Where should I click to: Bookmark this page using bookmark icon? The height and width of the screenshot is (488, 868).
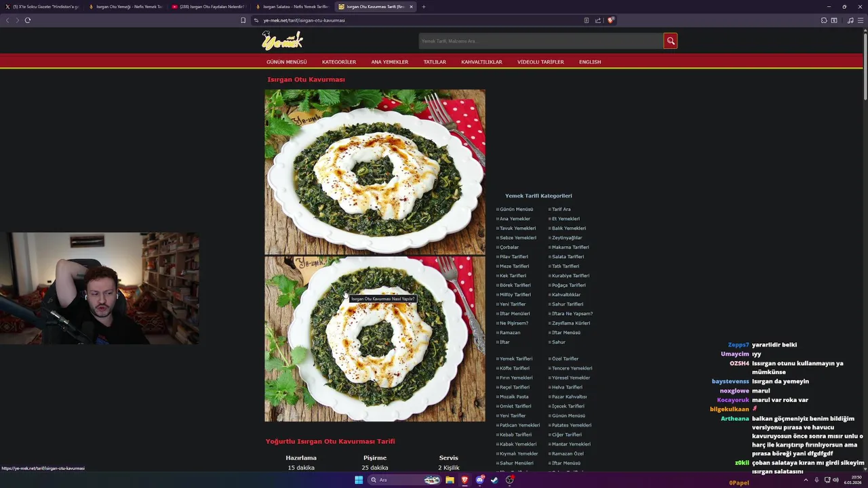(243, 20)
